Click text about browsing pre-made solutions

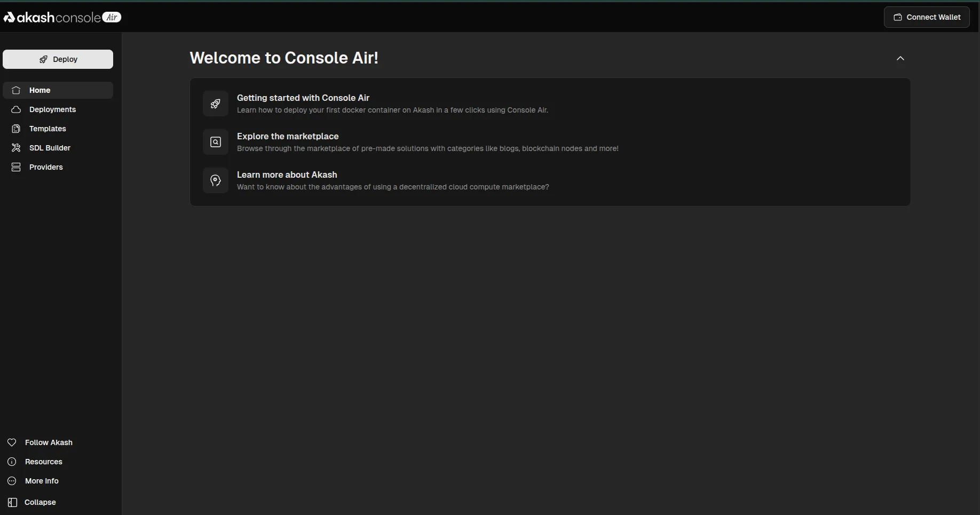point(428,148)
